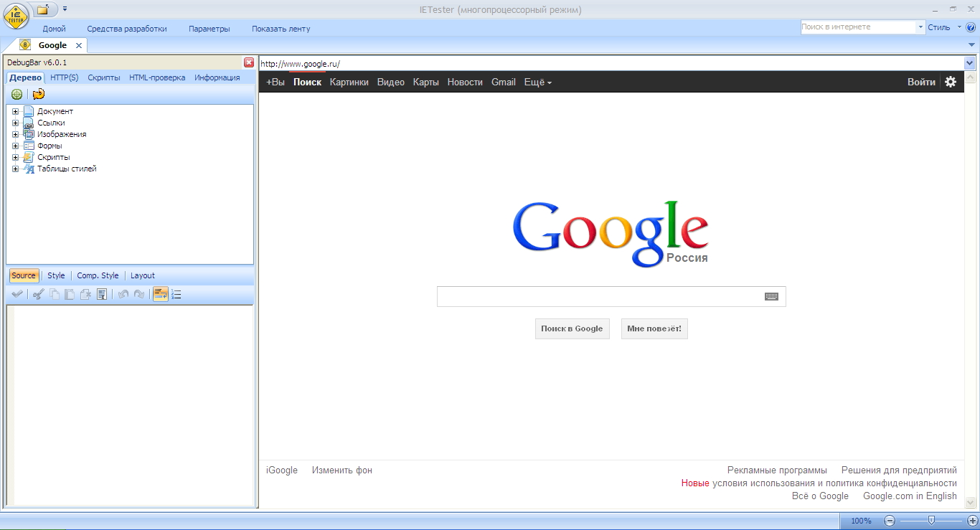The image size is (980, 530).
Task: Close the DebugBar panel
Action: 249,62
